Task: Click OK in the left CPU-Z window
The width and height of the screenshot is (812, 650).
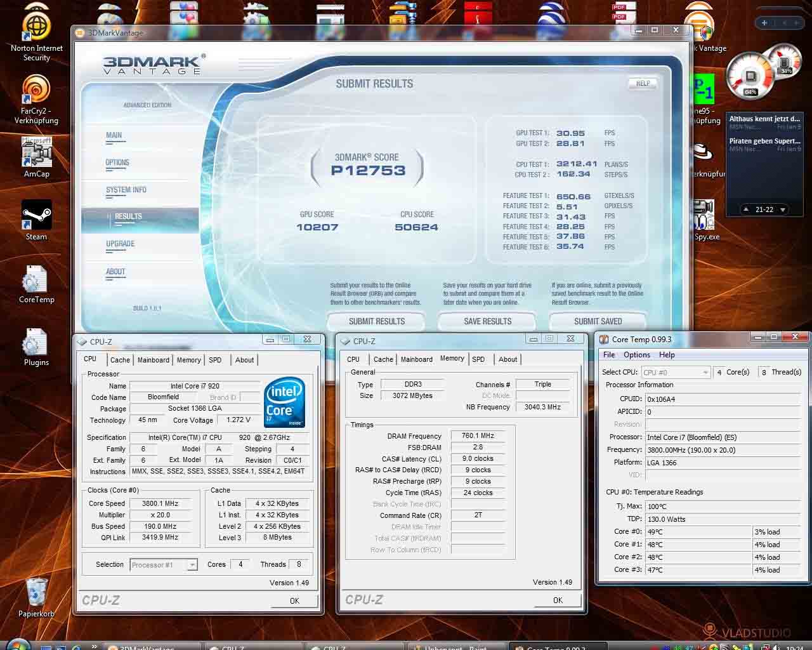Action: tap(294, 600)
